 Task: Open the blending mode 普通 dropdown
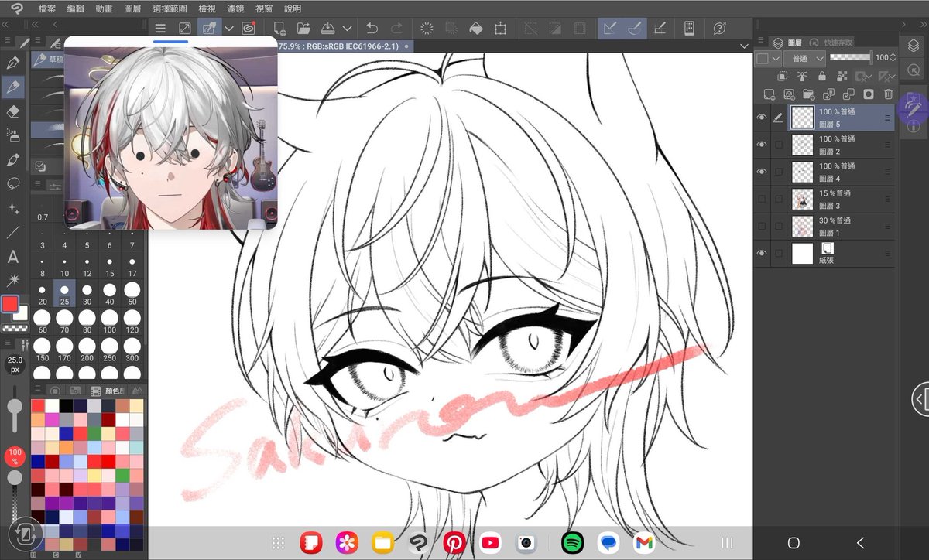point(804,59)
